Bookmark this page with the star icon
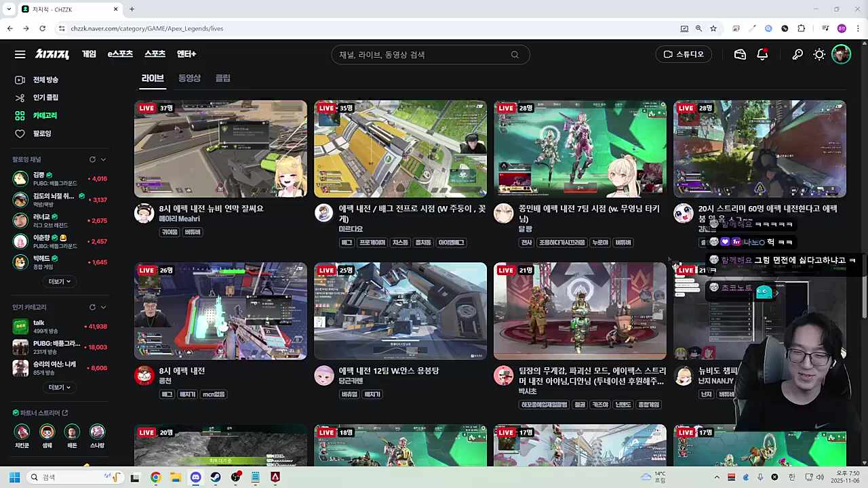This screenshot has height=488, width=868. click(713, 28)
